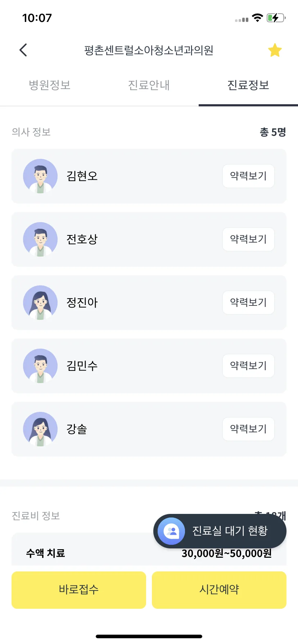The image size is (298, 644).
Task: Select the 진료정보 tab
Action: [248, 85]
